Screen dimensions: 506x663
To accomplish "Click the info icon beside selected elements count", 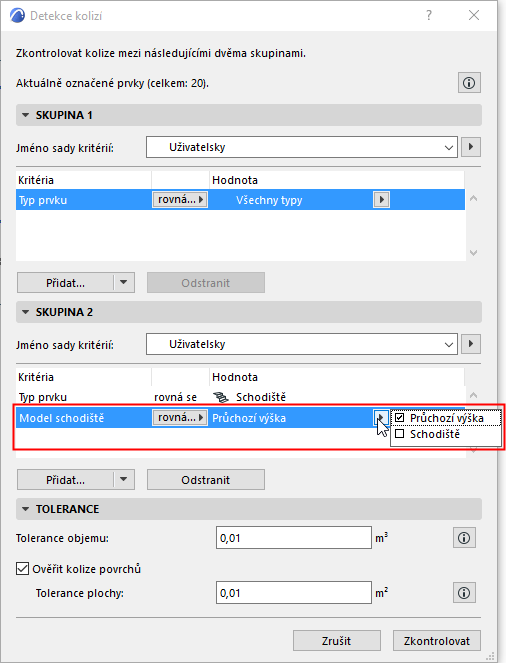I will [469, 83].
